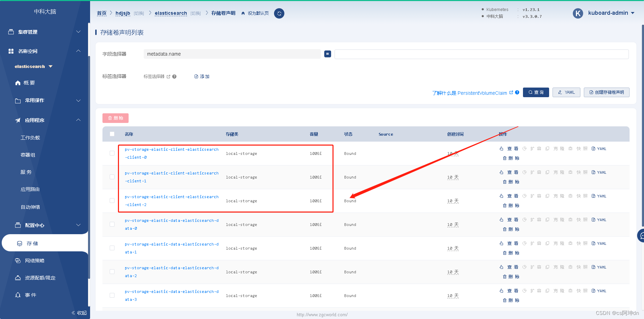This screenshot has width=644, height=319.
Task: Check the elasticsearch-data-2 row checkbox
Action: pyautogui.click(x=112, y=272)
